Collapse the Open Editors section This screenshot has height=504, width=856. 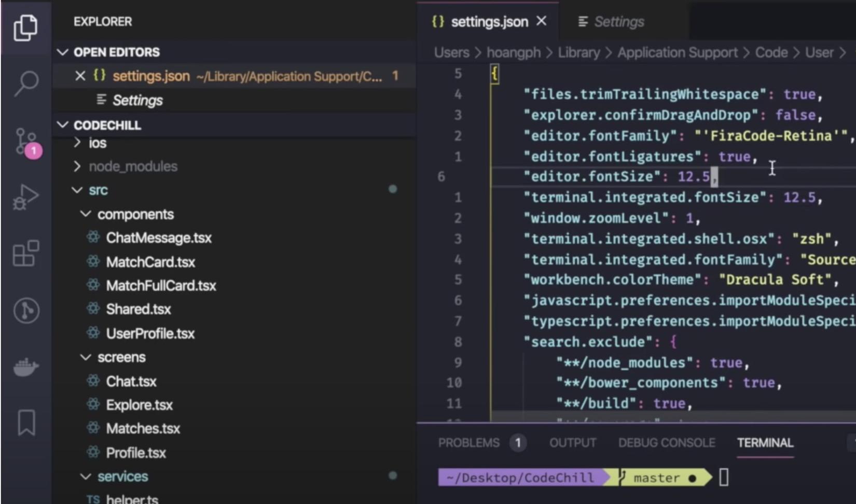coord(64,52)
